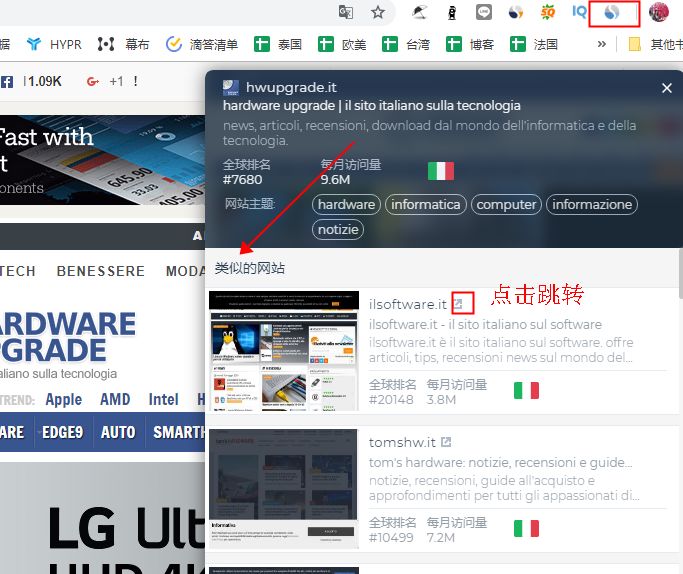The height and width of the screenshot is (574, 683).
Task: Click the Apple trend link
Action: click(64, 399)
